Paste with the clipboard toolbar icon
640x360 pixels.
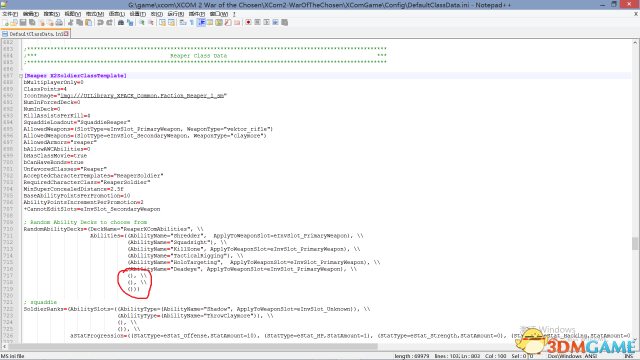88,23
